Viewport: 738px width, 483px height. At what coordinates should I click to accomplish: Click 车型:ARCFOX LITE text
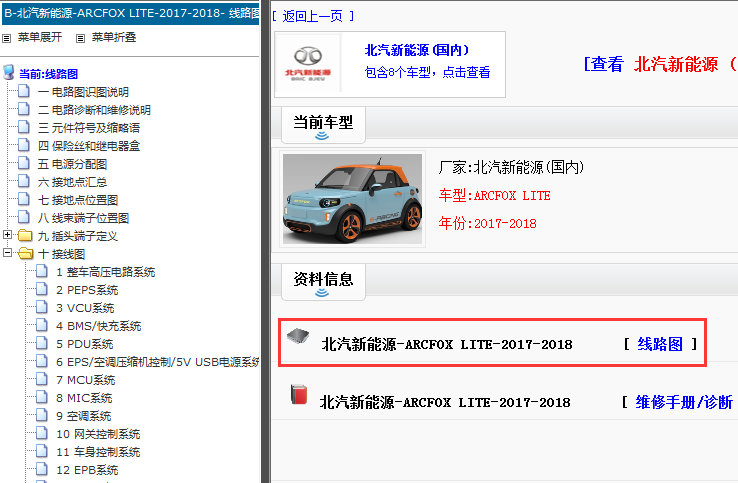[x=495, y=195]
